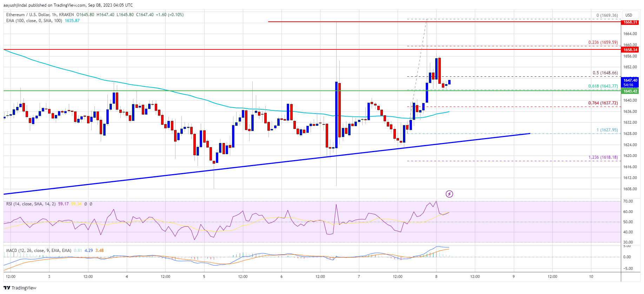Click the RSI value 59.17
Screen dimensions: 644x294
63,204
